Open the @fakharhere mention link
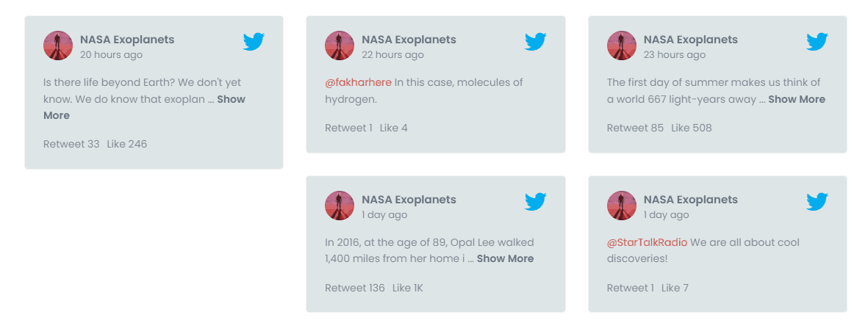Viewport: 868px width, 323px height. 358,82
